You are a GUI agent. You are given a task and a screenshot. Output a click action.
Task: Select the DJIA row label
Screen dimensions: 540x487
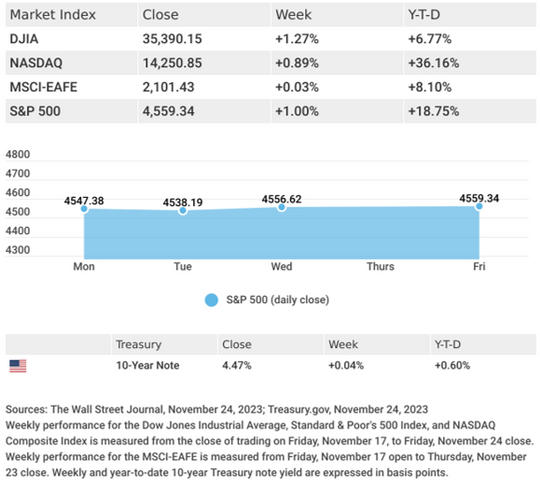pos(24,39)
